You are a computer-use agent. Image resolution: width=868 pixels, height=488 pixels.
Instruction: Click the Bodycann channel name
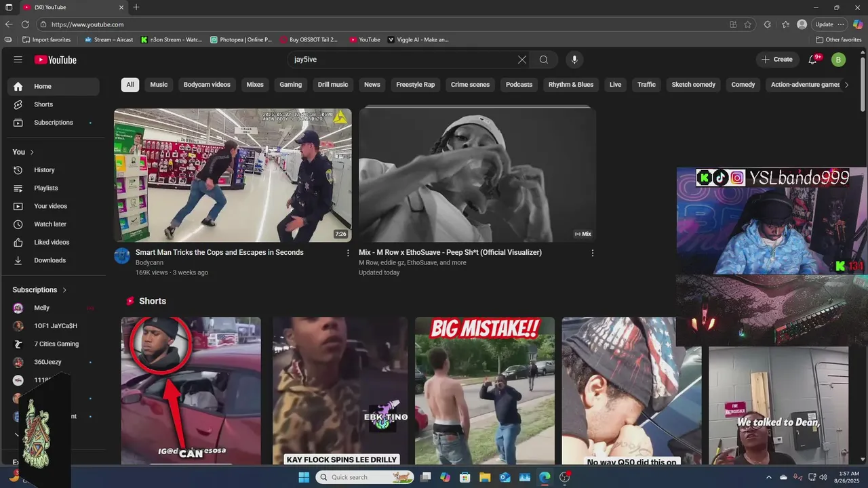coord(149,262)
